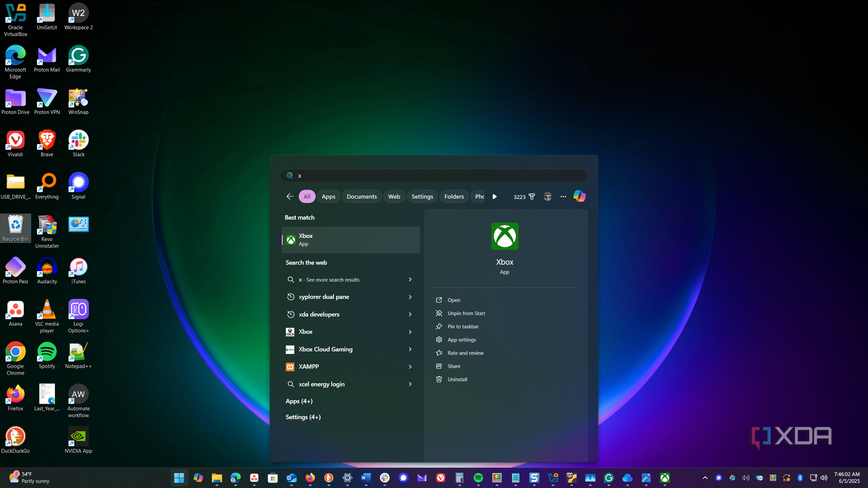Image resolution: width=868 pixels, height=488 pixels.
Task: Click Open in the Xbox app details
Action: point(454,300)
